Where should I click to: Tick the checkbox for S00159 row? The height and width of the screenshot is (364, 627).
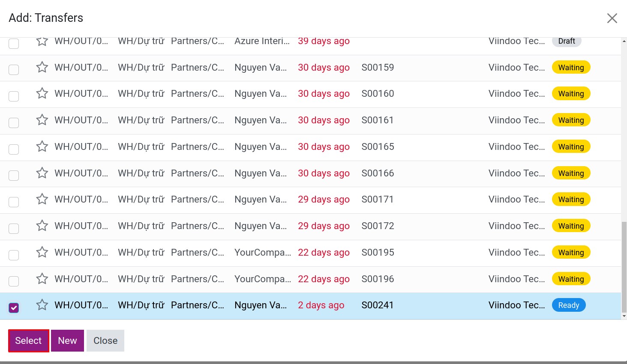point(14,70)
